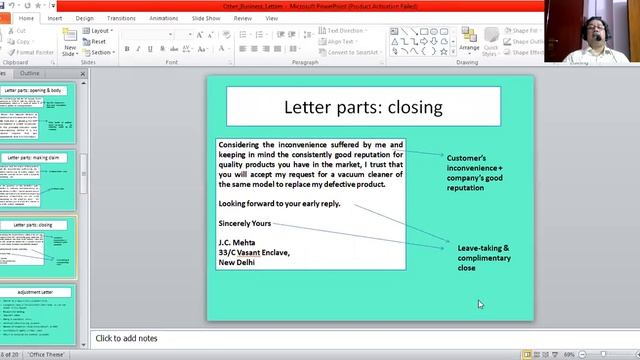Open Character Spacing options
640x360 pixels.
187,49
